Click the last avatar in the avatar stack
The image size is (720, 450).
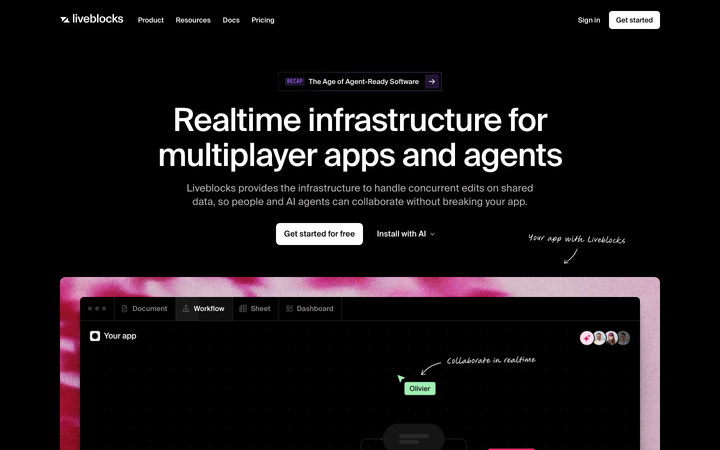pyautogui.click(x=624, y=338)
